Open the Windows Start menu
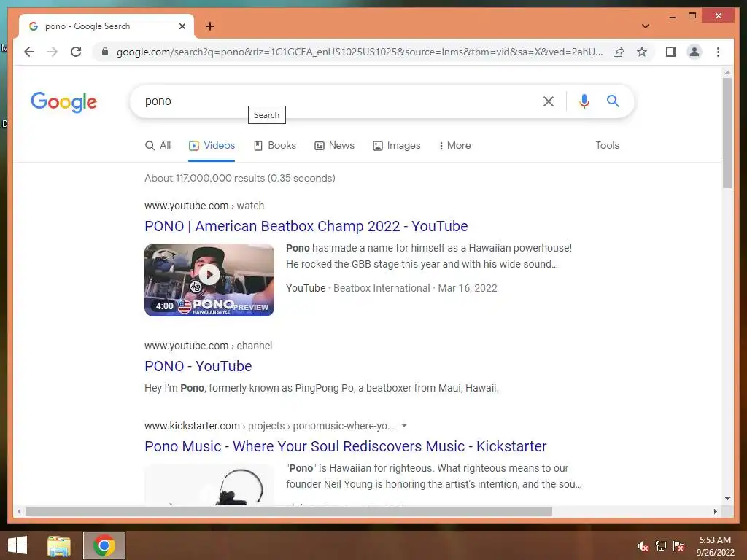Image resolution: width=747 pixels, height=560 pixels. coord(18,545)
